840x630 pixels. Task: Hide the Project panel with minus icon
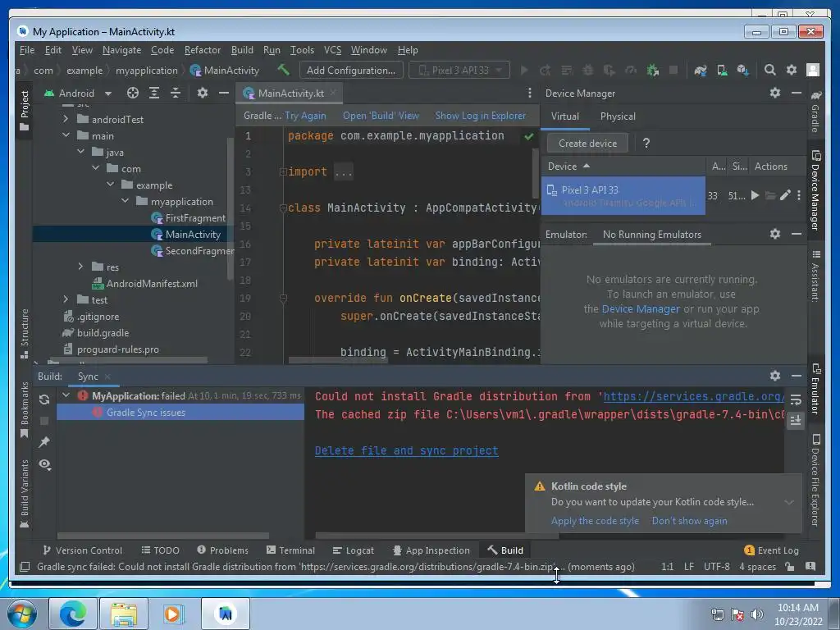(223, 94)
